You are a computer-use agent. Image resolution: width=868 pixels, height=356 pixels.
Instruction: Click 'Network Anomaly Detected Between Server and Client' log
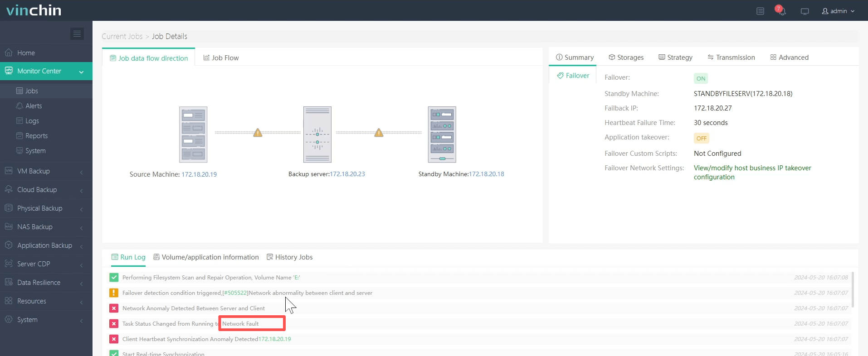194,308
